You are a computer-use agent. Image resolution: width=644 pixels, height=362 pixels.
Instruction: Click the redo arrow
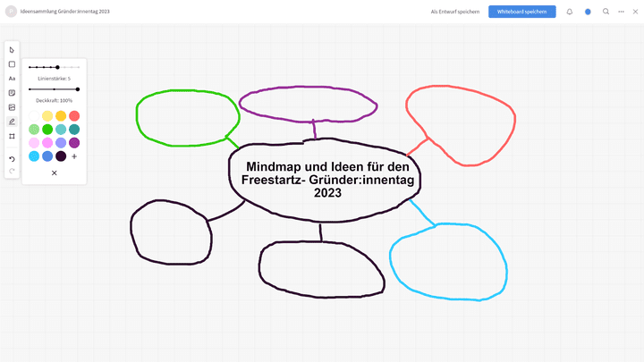pos(12,171)
